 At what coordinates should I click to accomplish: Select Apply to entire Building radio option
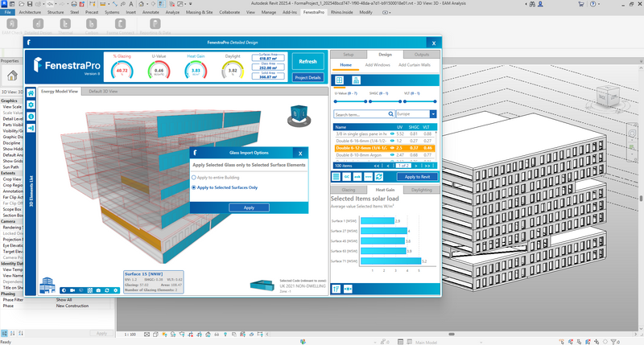(x=216, y=178)
